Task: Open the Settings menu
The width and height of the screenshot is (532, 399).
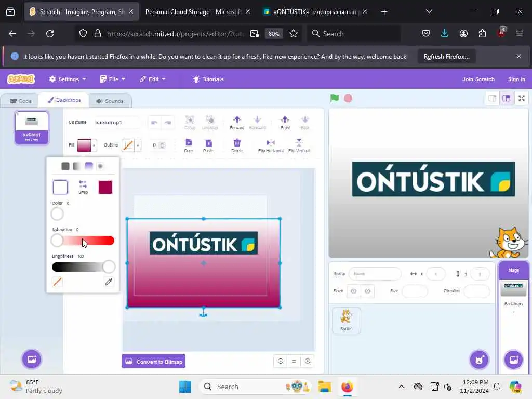Action: [68, 79]
